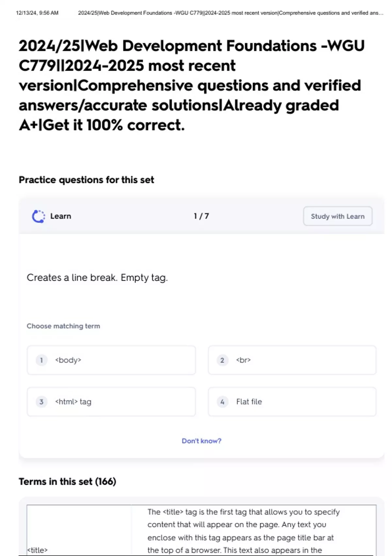Select the number 1 badge beside <body>
The image size is (392, 556).
[41, 360]
